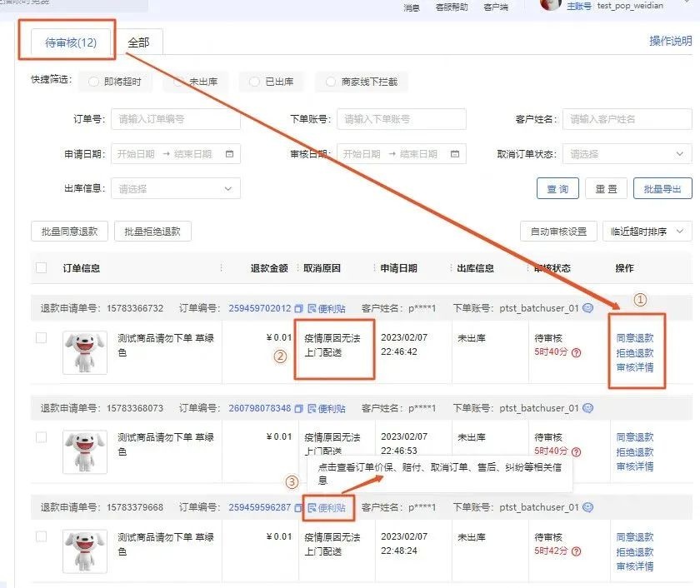This screenshot has width=700, height=588.
Task: Open 便利贴 note for order 260798078348
Action: 327,408
